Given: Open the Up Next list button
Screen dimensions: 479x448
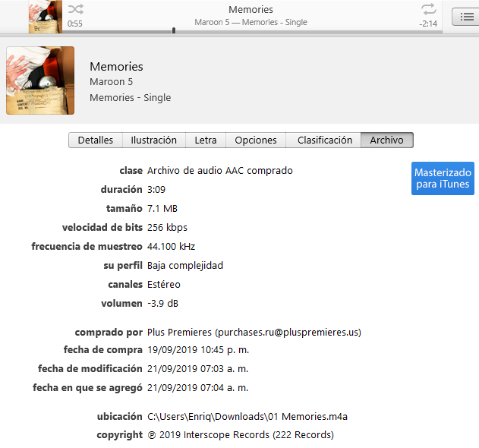Looking at the screenshot, I should tap(466, 17).
